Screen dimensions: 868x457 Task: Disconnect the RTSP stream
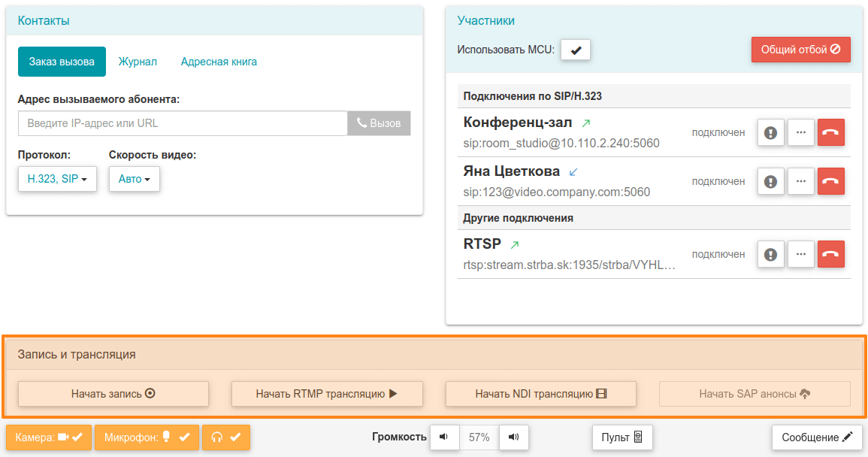pos(830,254)
